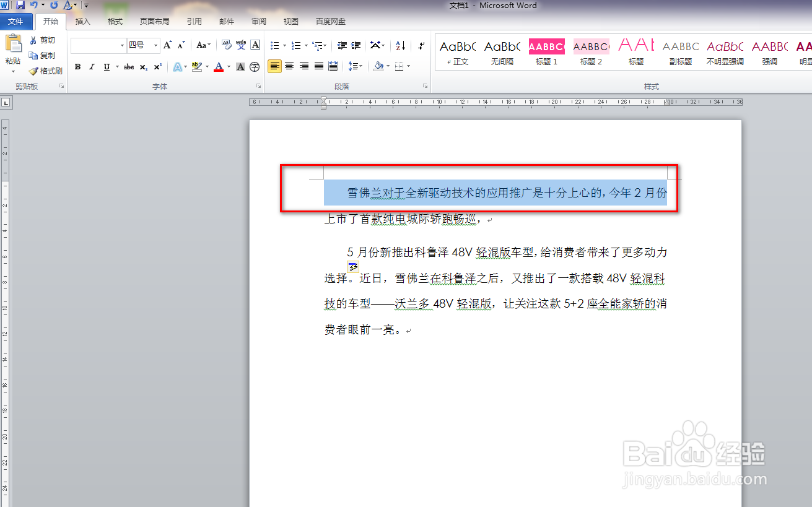Click the Text Effects glowing A icon
Screen dimensions: 812x507
point(177,67)
